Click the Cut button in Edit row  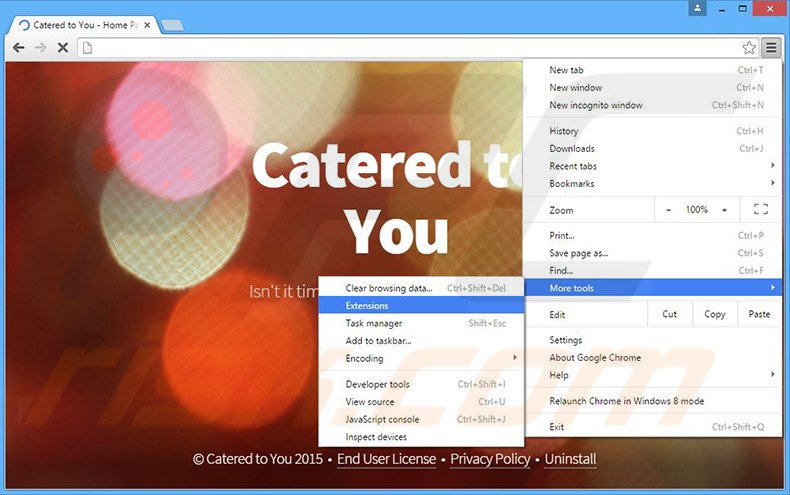(x=670, y=314)
